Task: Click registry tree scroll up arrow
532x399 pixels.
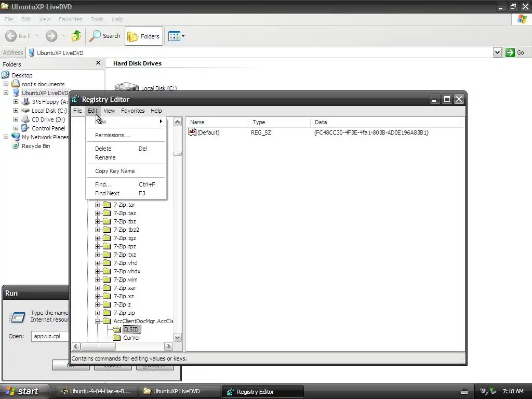Action: click(x=178, y=122)
